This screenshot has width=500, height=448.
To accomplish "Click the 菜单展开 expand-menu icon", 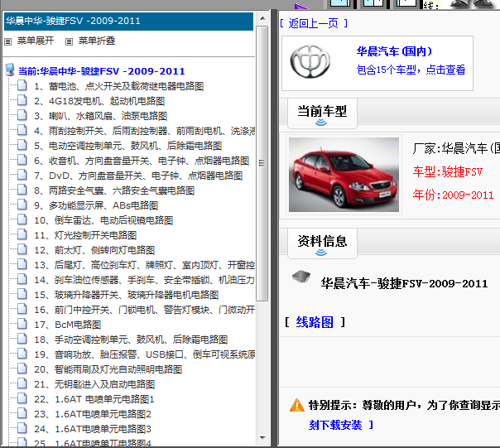I will pos(8,41).
